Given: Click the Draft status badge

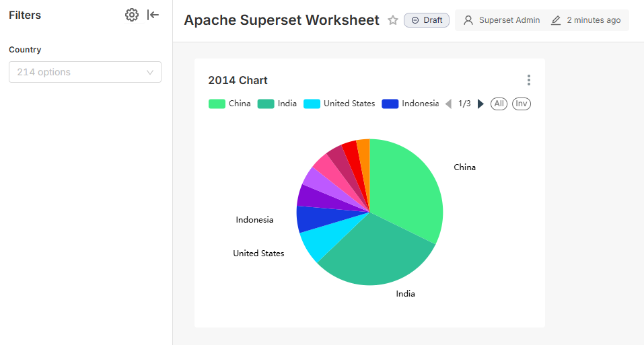Looking at the screenshot, I should pyautogui.click(x=427, y=20).
